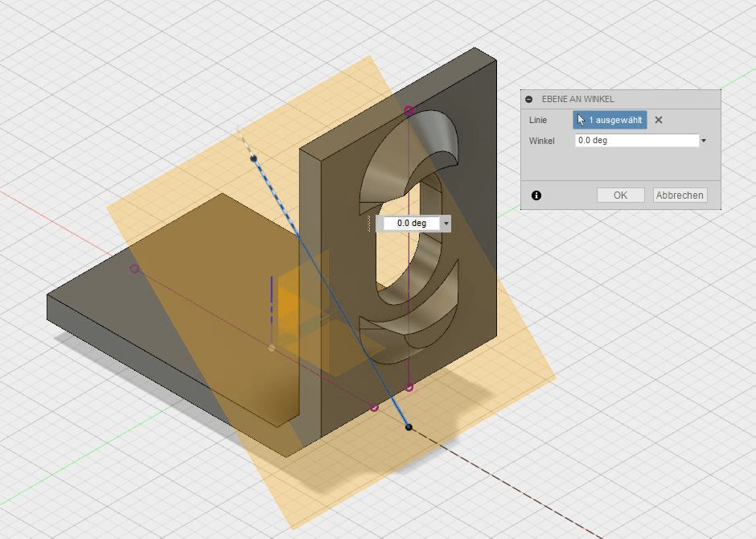Click the info icon in the dialog footer

(536, 195)
